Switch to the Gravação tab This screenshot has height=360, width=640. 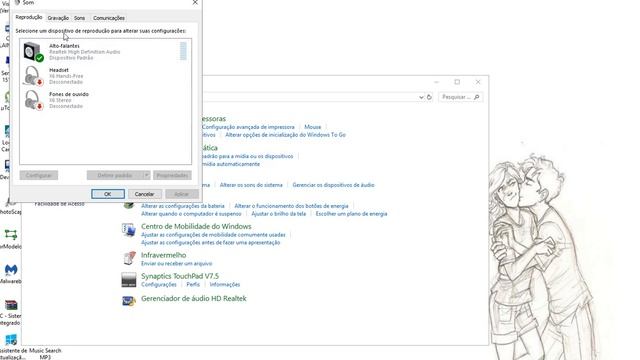coord(58,18)
